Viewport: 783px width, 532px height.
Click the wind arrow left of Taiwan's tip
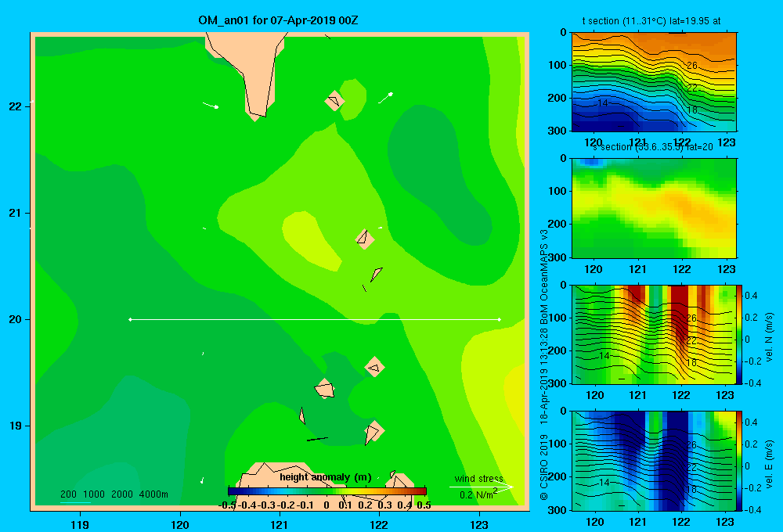coord(210,106)
